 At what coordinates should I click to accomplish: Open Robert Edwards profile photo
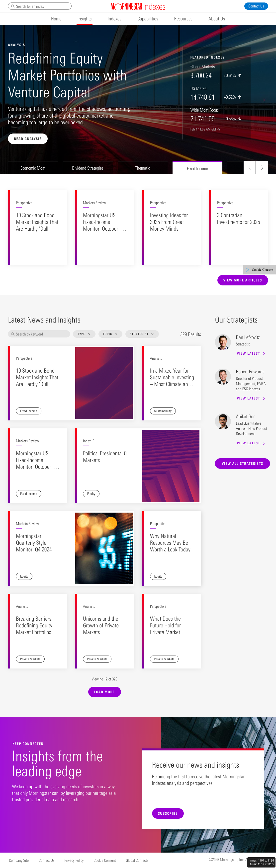223,377
